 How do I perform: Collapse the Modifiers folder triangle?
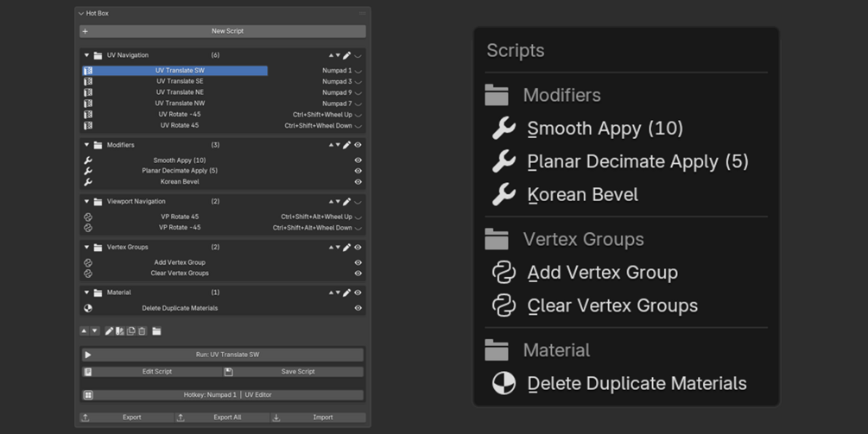coord(86,145)
